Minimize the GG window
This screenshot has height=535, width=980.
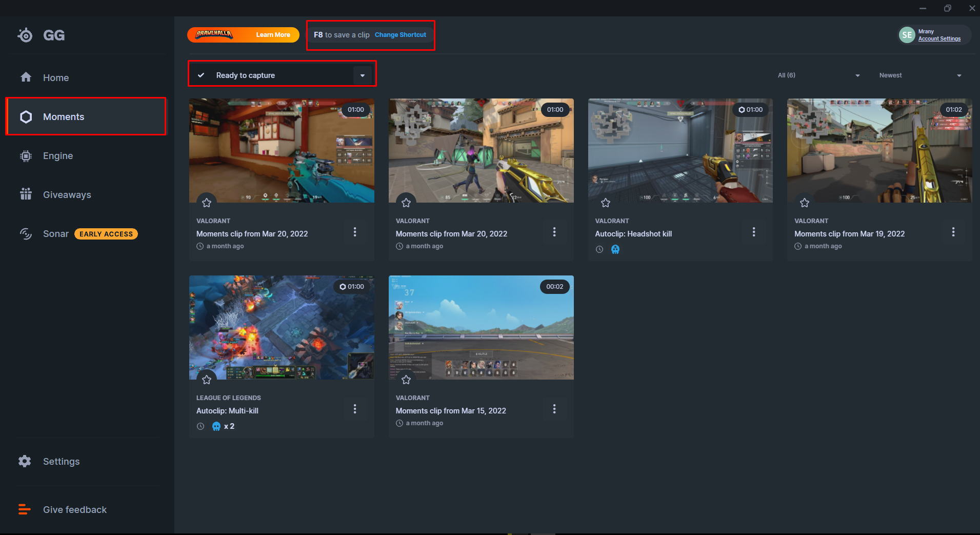tap(923, 8)
